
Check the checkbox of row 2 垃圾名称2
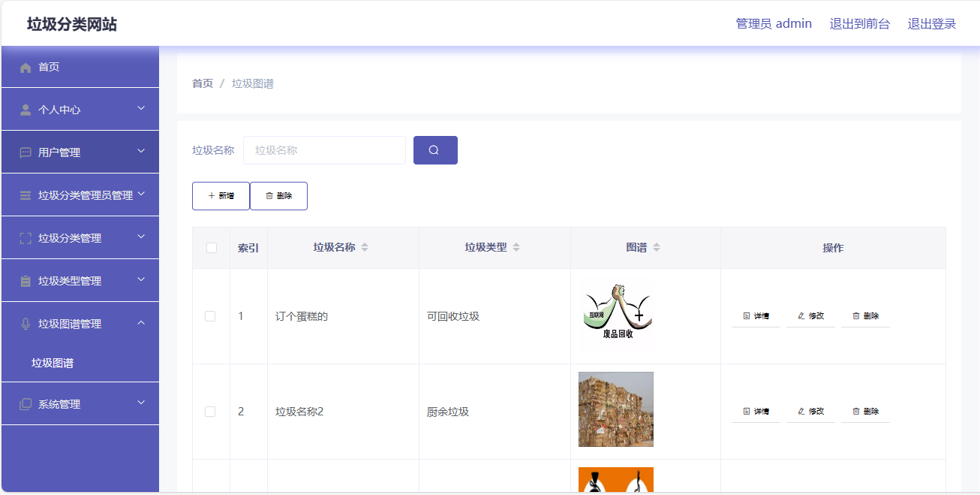click(x=211, y=411)
